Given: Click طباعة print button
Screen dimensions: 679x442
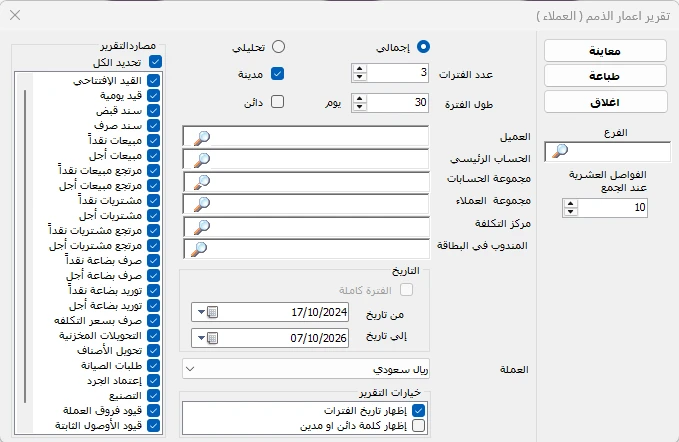Looking at the screenshot, I should click(x=605, y=76).
